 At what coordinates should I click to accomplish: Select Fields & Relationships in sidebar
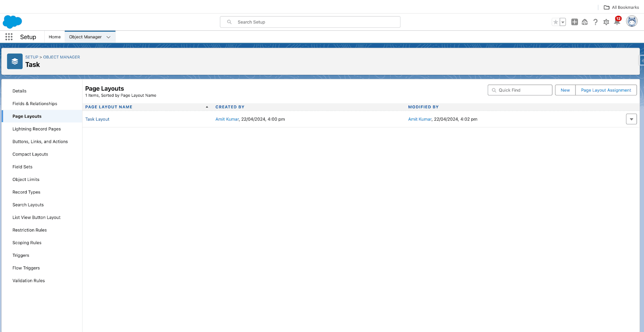pyautogui.click(x=35, y=104)
